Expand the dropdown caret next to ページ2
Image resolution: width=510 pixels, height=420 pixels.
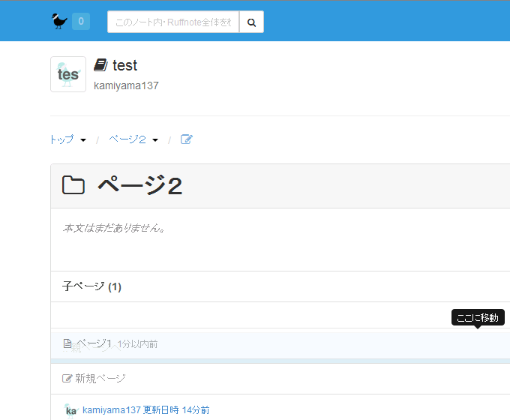[x=155, y=140]
